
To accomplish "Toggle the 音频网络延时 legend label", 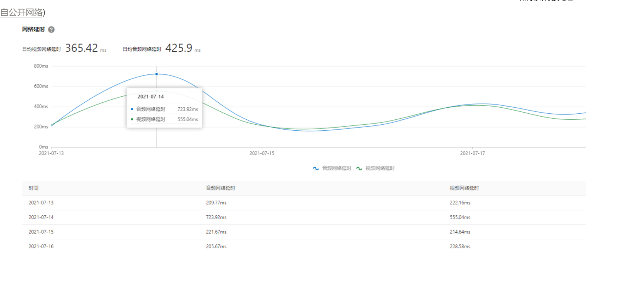I will 336,169.
